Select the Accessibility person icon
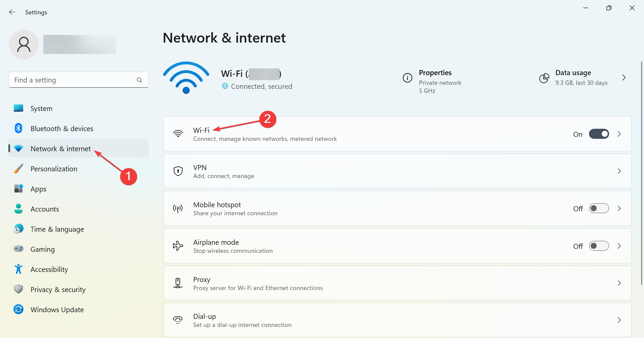 point(18,269)
